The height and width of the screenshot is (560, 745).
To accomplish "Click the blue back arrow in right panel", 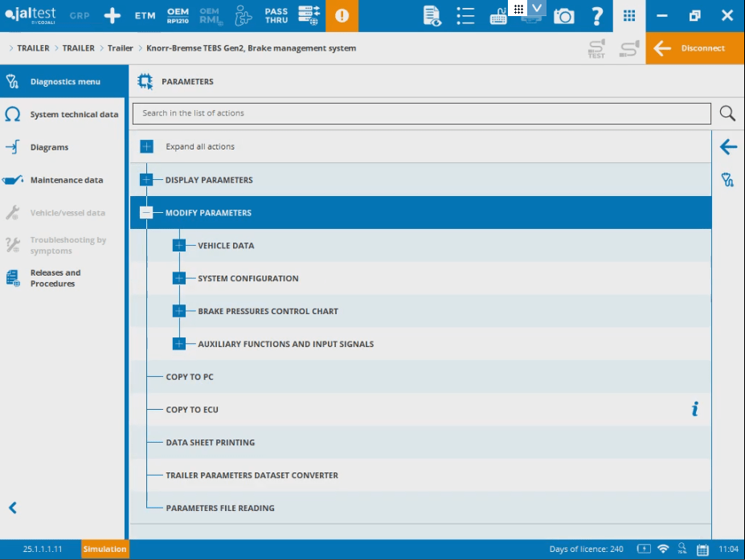I will click(728, 147).
